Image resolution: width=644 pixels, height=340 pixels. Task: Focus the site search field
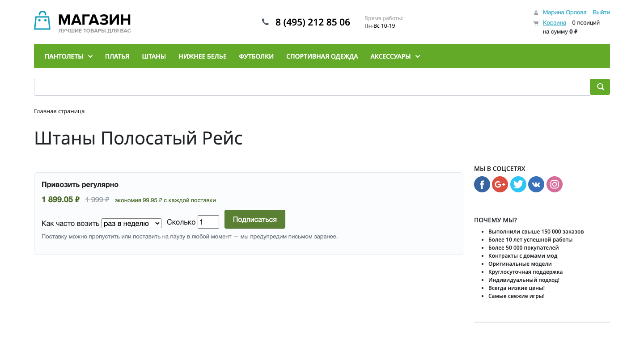(x=312, y=87)
